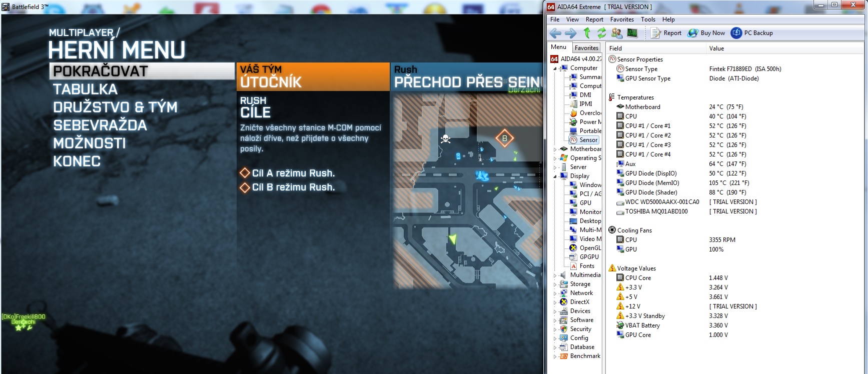Image resolution: width=868 pixels, height=374 pixels.
Task: Click the Power Management icon in tree
Action: [574, 122]
